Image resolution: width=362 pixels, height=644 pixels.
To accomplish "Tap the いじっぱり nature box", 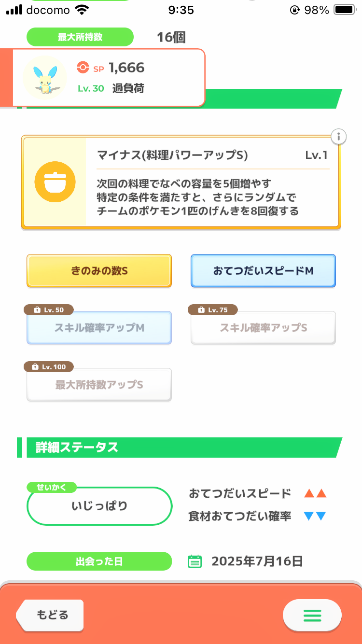I will 99,506.
